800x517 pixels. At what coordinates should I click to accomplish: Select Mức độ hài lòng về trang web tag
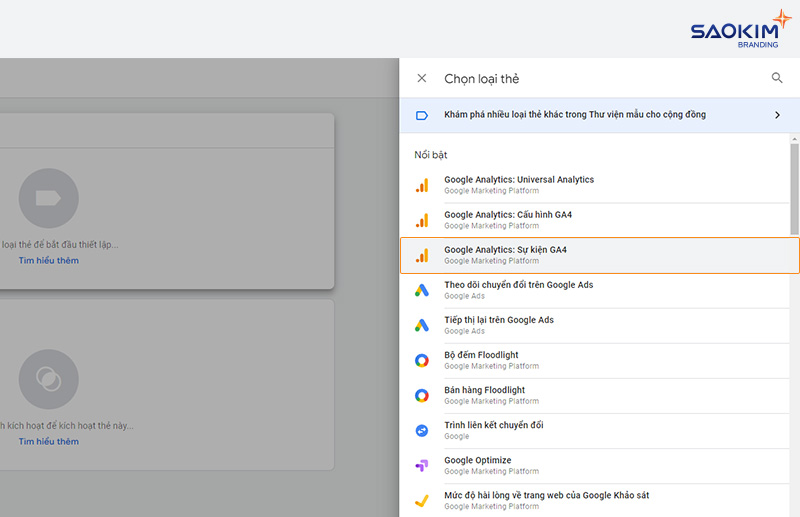tap(595, 501)
